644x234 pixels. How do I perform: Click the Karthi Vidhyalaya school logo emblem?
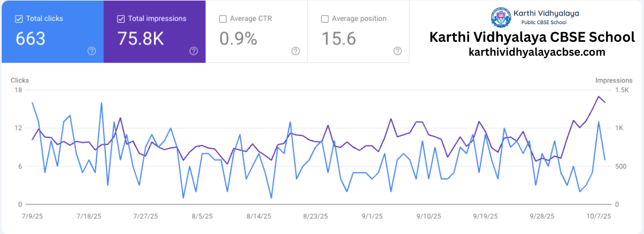(501, 17)
